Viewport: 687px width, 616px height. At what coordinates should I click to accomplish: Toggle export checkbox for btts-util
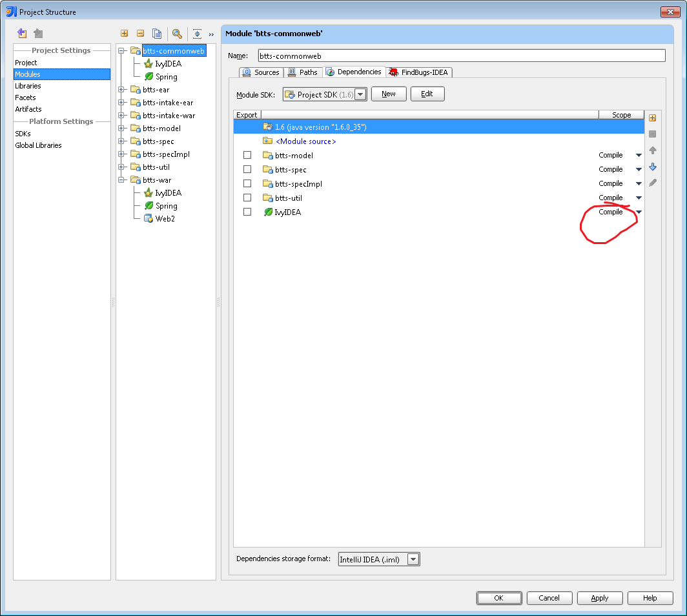point(247,198)
